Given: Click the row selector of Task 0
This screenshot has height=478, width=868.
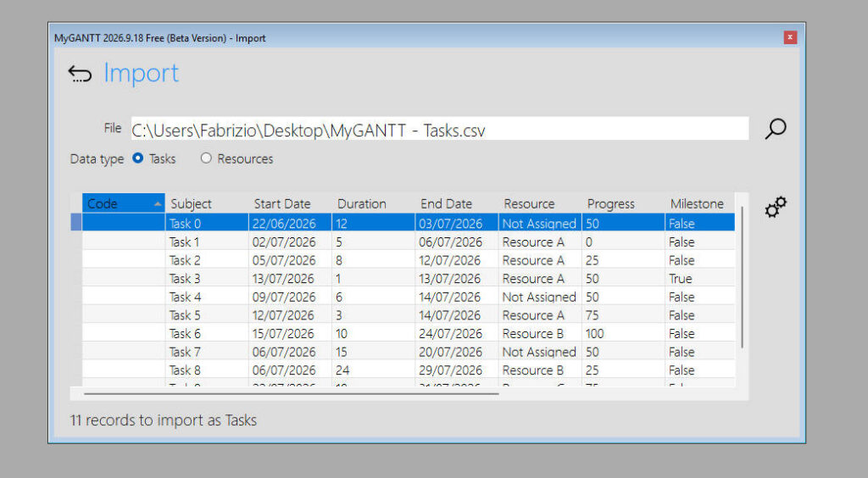Looking at the screenshot, I should [x=75, y=222].
